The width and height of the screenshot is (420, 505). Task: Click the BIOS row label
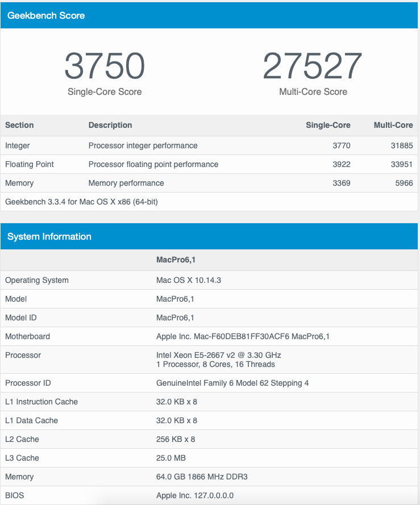click(15, 495)
